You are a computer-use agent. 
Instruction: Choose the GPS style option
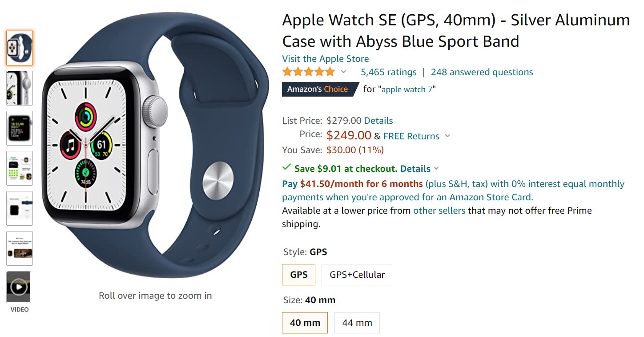298,275
